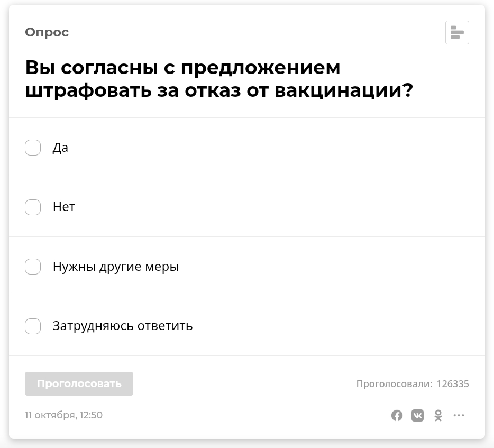Click the Проголосовать button
The image size is (494, 448).
79,383
